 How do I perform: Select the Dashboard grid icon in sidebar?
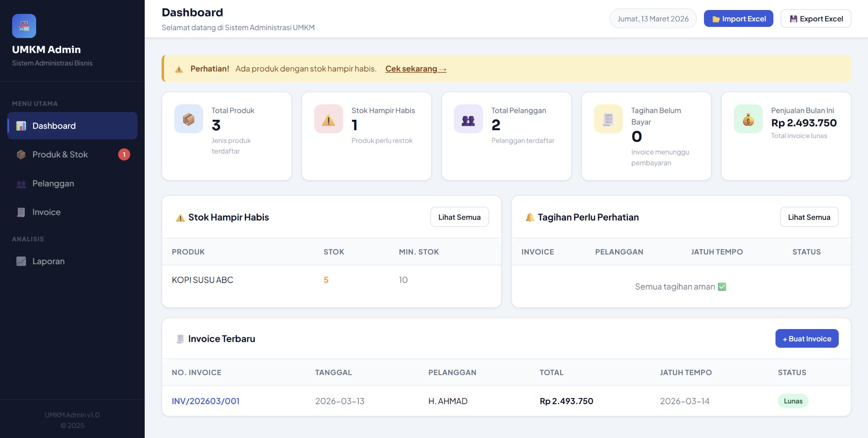[20, 125]
